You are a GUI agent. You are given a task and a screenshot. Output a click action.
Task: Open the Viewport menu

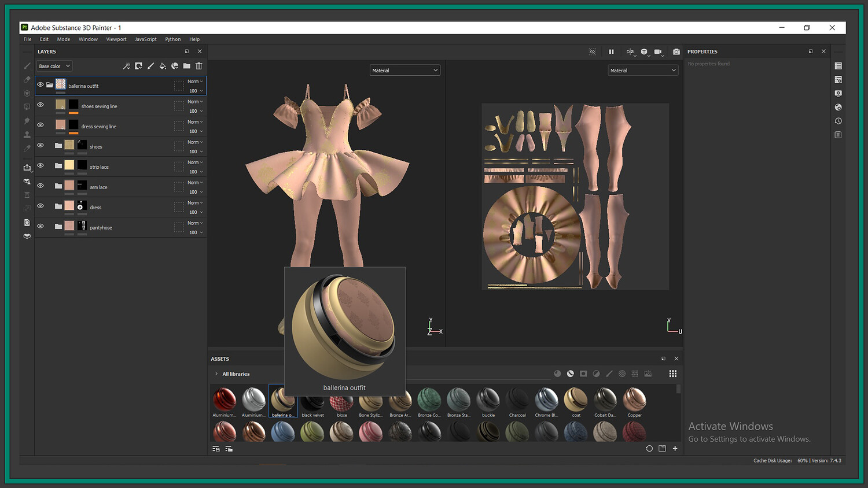pyautogui.click(x=116, y=39)
